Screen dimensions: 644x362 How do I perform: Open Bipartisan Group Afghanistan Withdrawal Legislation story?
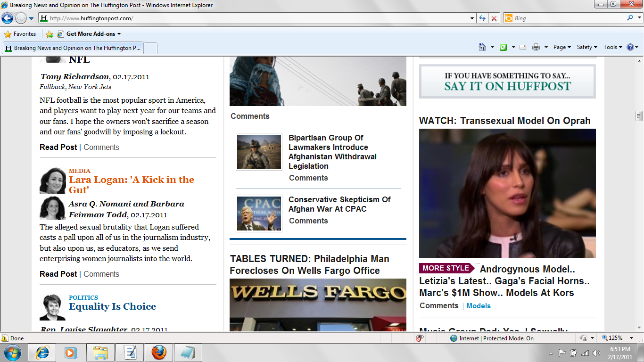pos(333,152)
